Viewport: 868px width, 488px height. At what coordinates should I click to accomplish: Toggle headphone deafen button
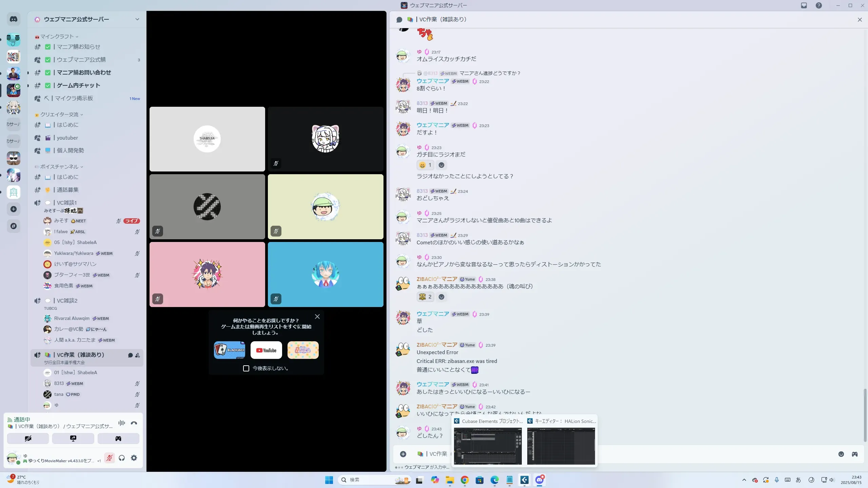pyautogui.click(x=122, y=458)
